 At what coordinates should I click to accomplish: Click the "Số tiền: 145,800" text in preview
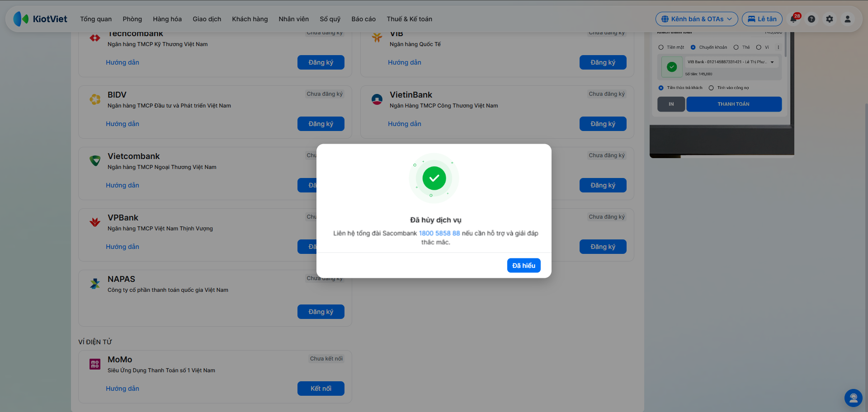(x=698, y=74)
